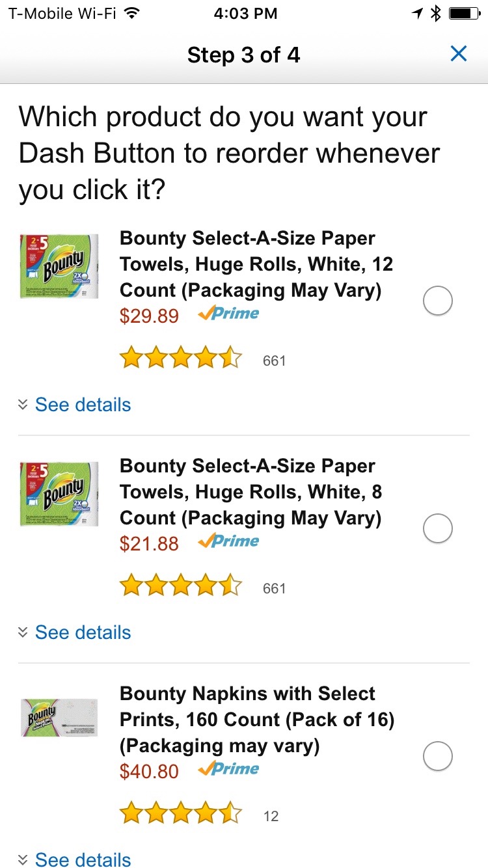Select Bounty 12 Count paper towels radio button
The image size is (488, 868).
point(437,301)
